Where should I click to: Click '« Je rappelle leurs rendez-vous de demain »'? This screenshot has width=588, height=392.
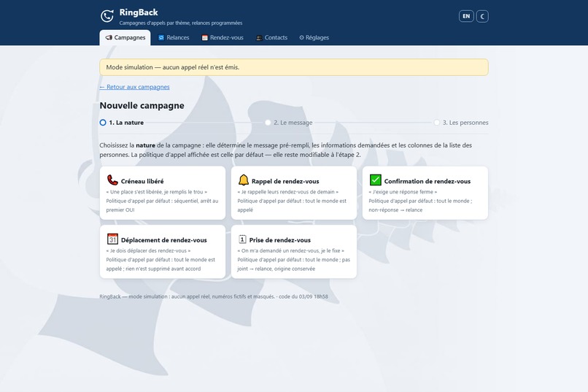287,192
